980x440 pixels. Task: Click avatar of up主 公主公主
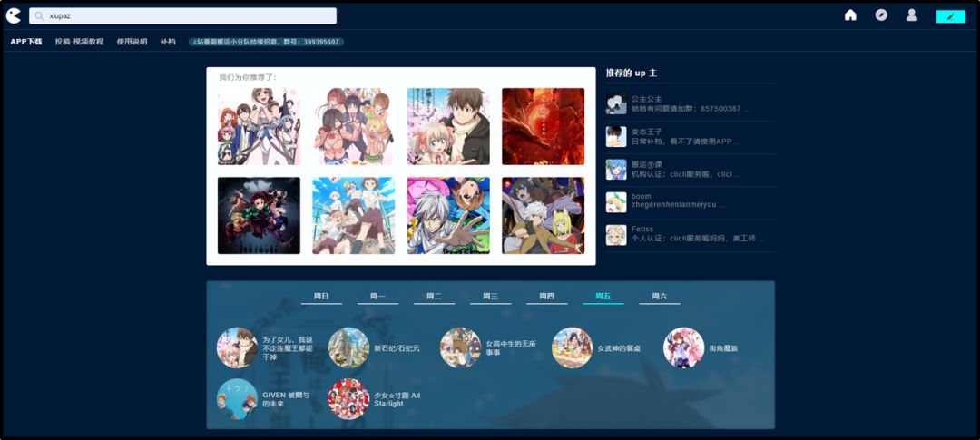coord(615,103)
